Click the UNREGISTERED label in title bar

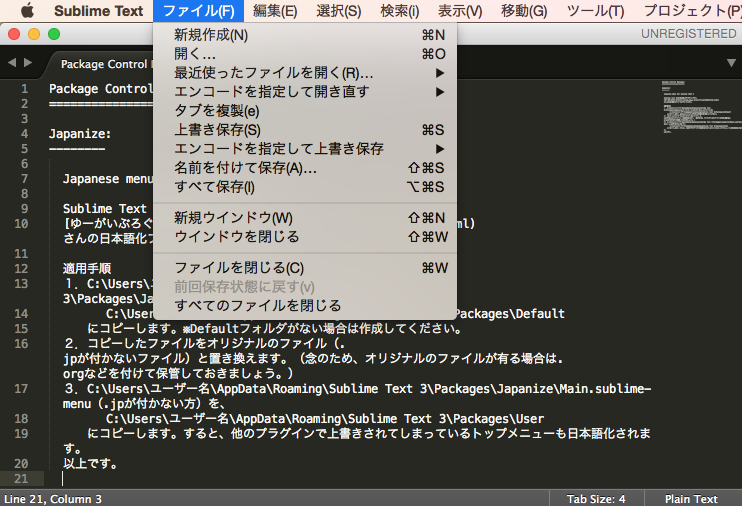tap(689, 34)
